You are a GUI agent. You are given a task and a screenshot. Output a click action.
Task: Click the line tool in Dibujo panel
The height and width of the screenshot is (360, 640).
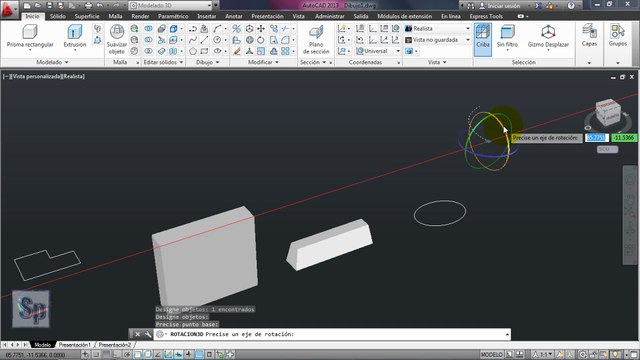[204, 40]
